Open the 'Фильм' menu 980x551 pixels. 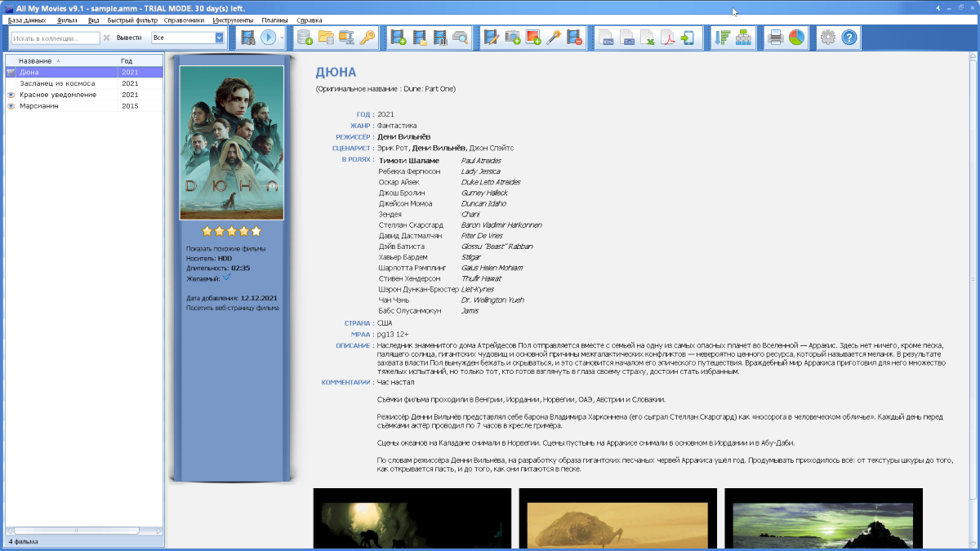pyautogui.click(x=69, y=20)
